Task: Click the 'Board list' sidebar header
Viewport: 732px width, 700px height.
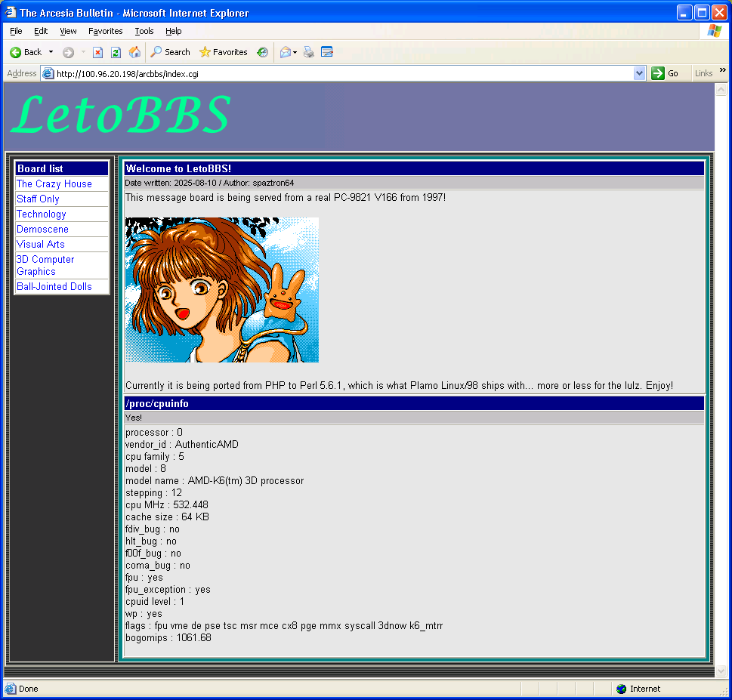Action: tap(40, 168)
